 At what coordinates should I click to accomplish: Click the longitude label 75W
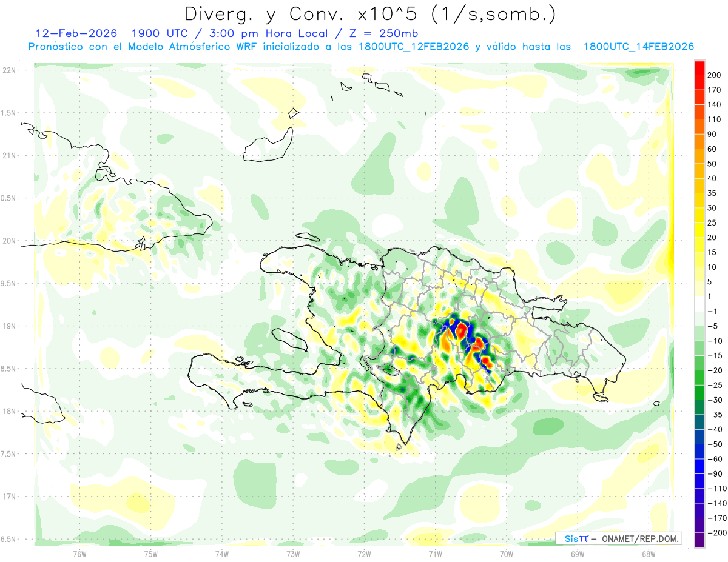coord(151,554)
